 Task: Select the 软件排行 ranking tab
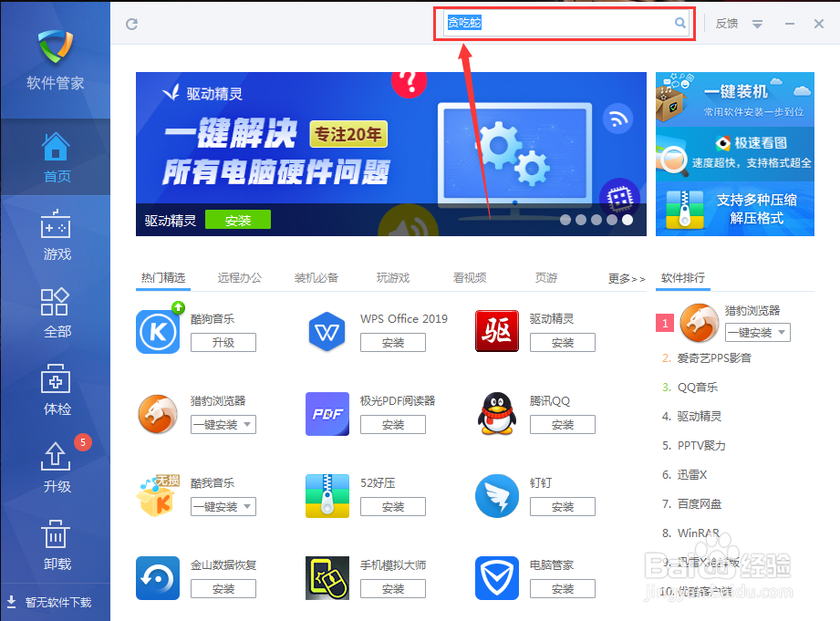coord(683,277)
